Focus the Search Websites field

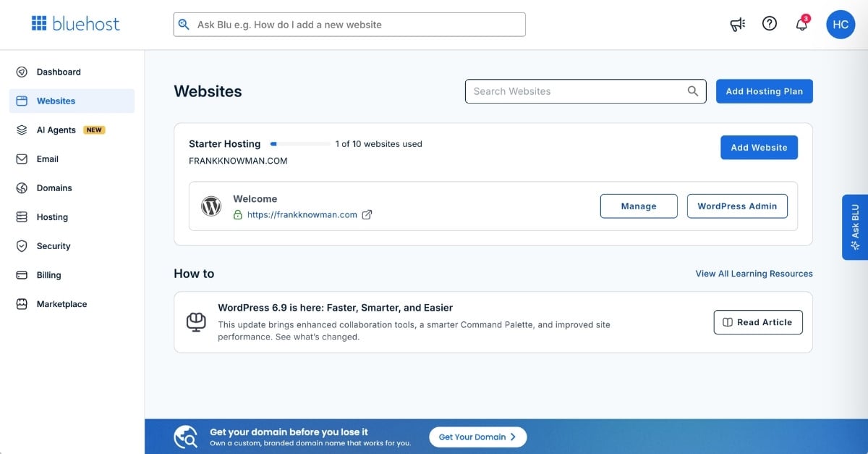coord(585,91)
